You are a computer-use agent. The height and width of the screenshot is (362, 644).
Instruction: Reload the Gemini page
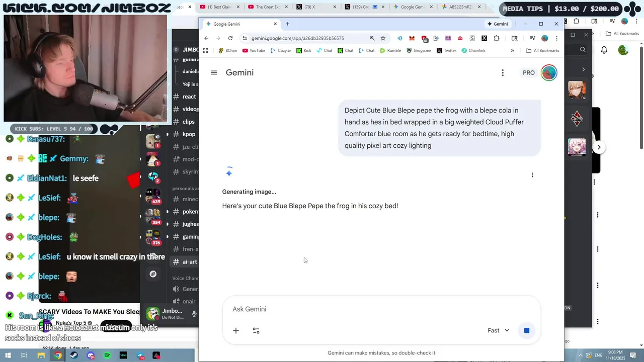click(x=230, y=38)
